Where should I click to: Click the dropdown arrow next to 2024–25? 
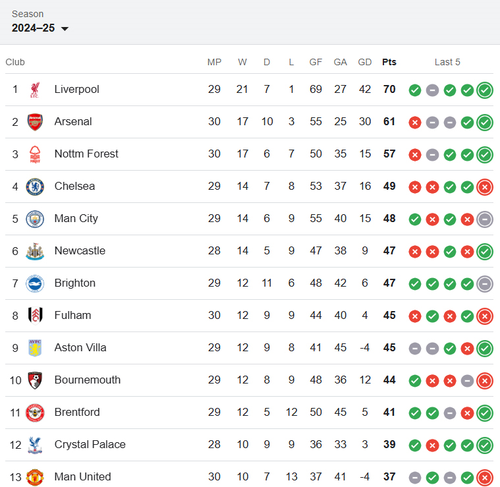65,29
